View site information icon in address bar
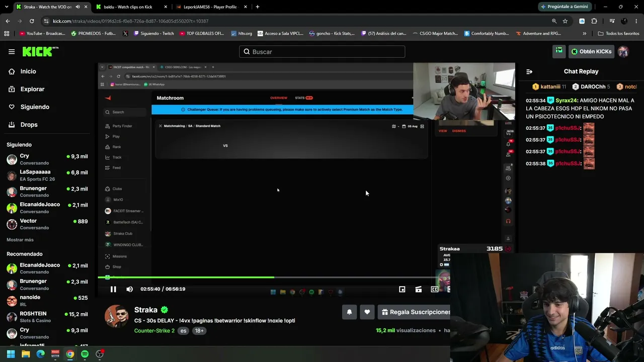Screen dimensions: 644x362 point(46,21)
